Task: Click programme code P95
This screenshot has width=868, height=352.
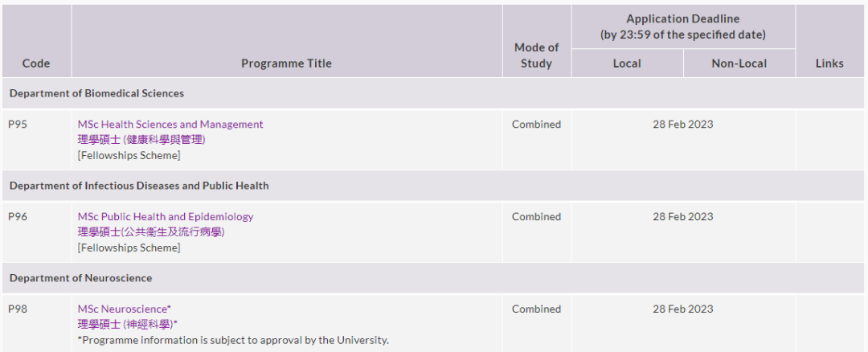Action: click(18, 125)
